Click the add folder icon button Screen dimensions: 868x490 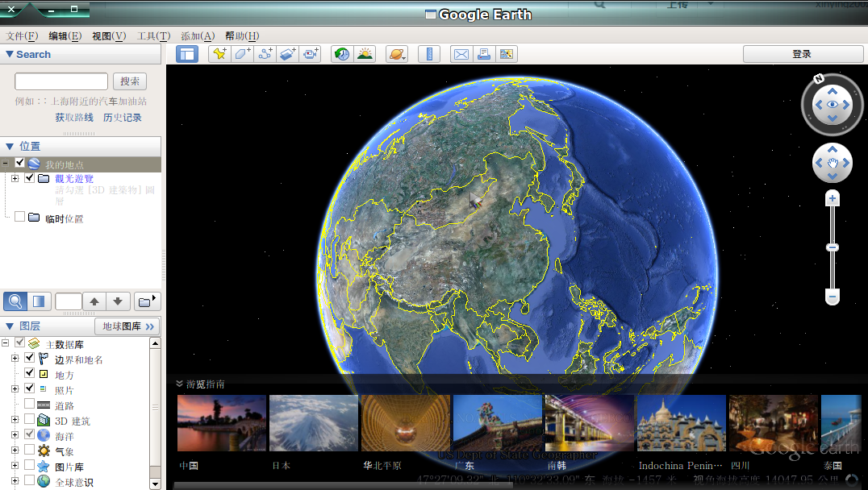click(147, 301)
